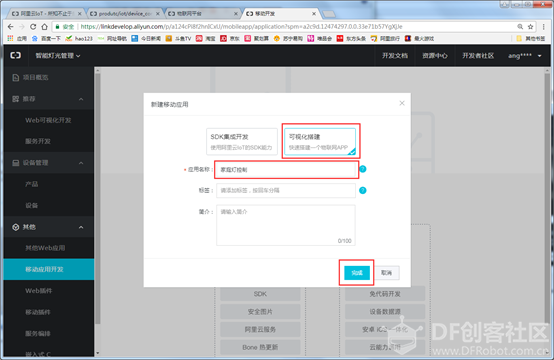Open the 苏宁易购 bookmark

288,38
